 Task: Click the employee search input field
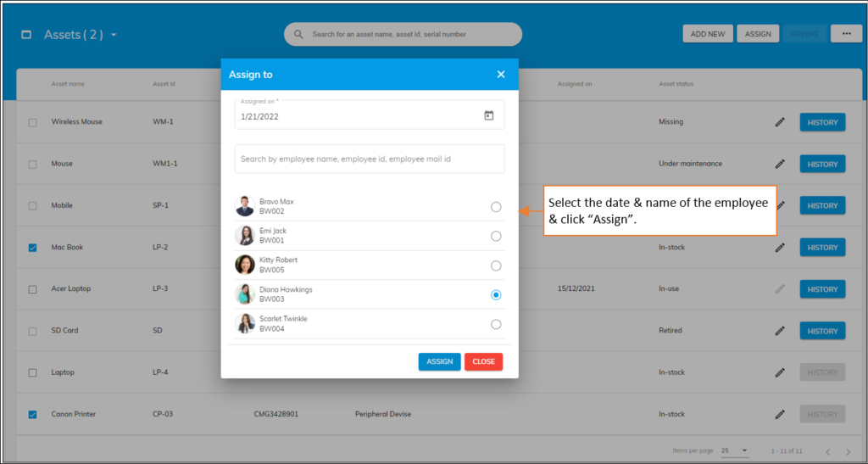coord(369,159)
